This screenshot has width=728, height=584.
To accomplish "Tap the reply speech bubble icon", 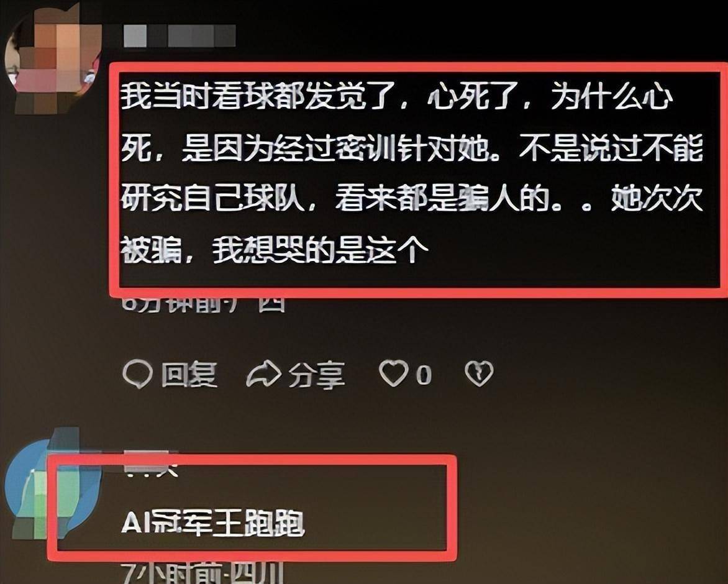I will (x=137, y=374).
